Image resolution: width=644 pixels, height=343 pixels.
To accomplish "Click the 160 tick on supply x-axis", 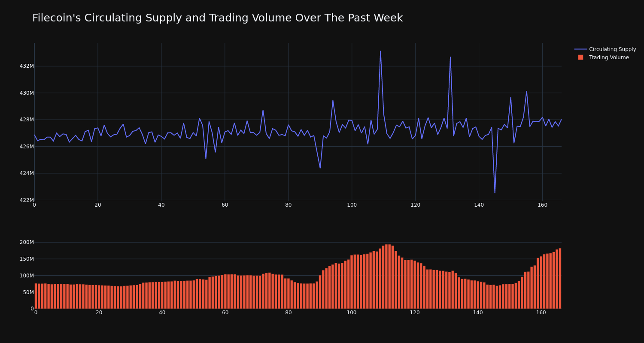I will (542, 205).
